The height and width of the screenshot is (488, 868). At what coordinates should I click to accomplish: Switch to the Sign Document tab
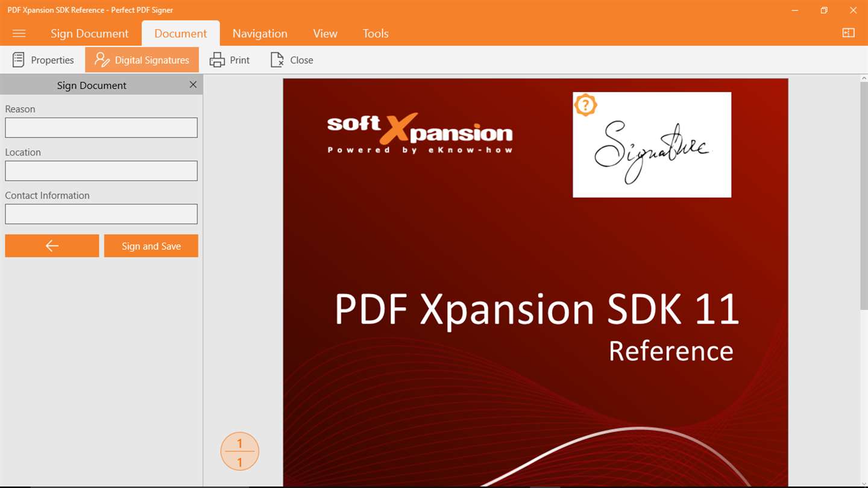tap(89, 34)
